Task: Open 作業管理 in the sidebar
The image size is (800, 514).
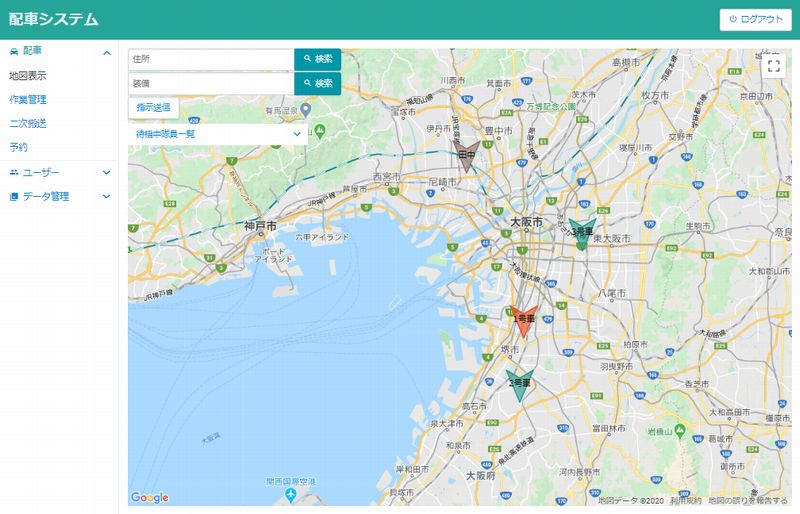Action: (x=28, y=100)
